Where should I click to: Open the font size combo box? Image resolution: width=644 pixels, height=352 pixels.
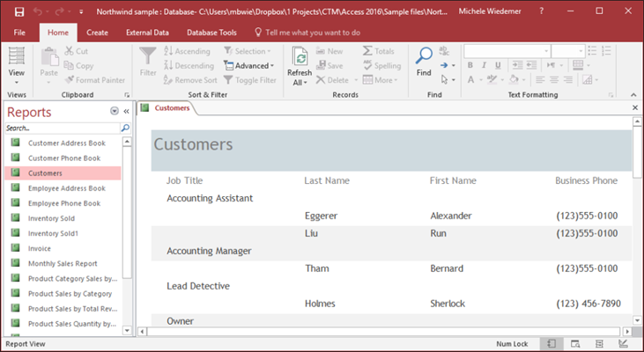click(x=567, y=51)
